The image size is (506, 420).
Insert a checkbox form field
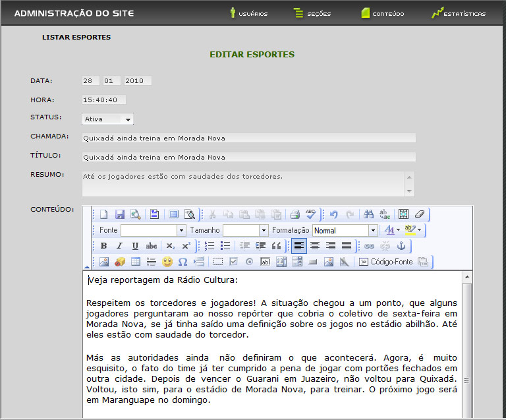(x=233, y=262)
